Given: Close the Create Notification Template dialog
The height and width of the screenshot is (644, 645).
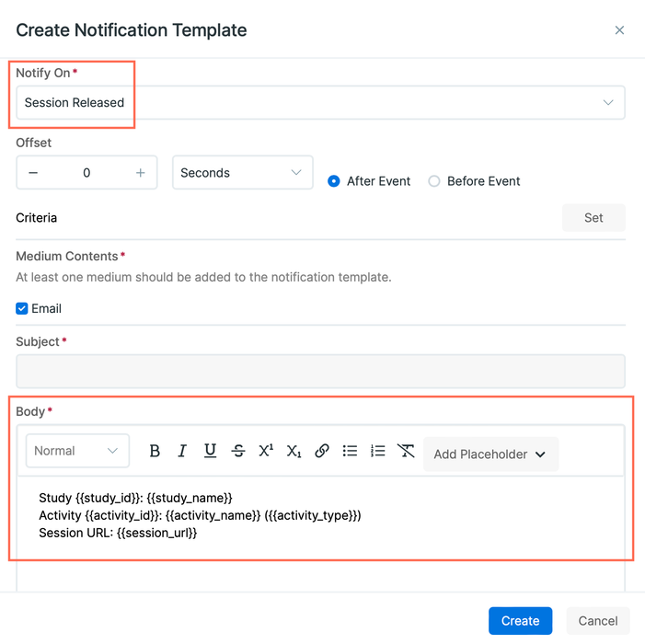Looking at the screenshot, I should (x=619, y=30).
